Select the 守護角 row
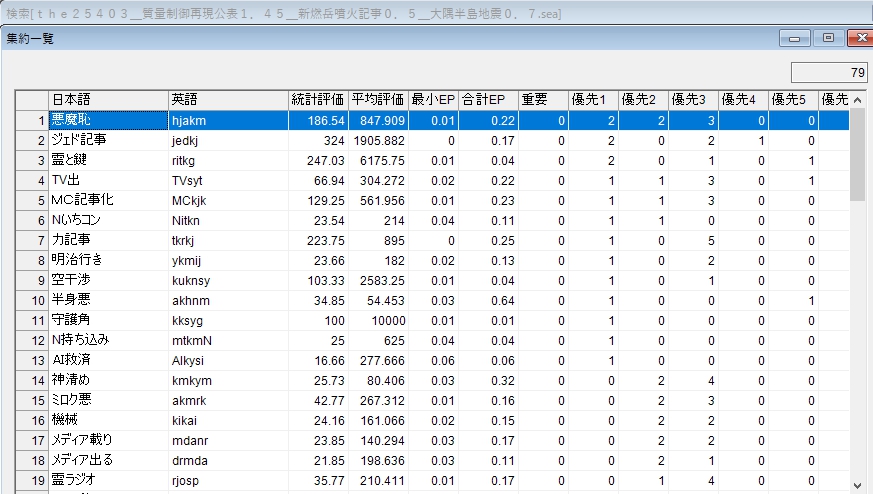 pos(108,320)
